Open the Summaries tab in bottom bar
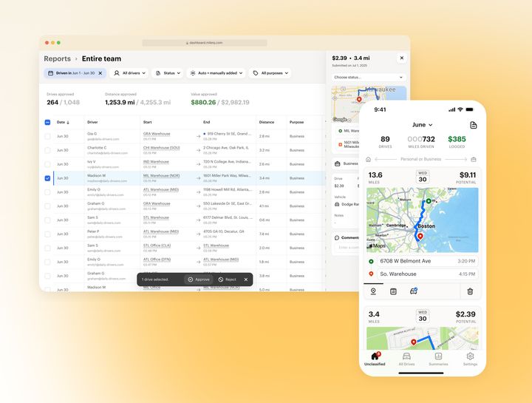This screenshot has height=403, width=532. [438, 359]
